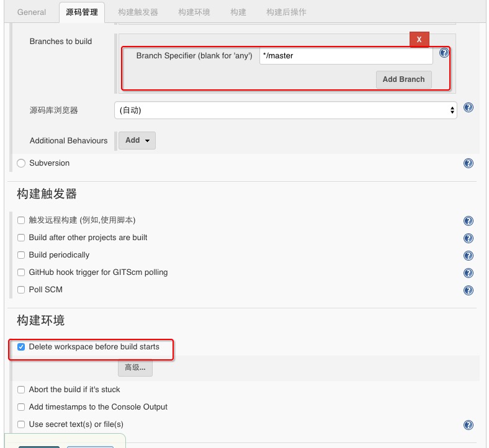Open the 源码库浏览器 (自动) dropdown
The image size is (489, 448).
[x=285, y=110]
